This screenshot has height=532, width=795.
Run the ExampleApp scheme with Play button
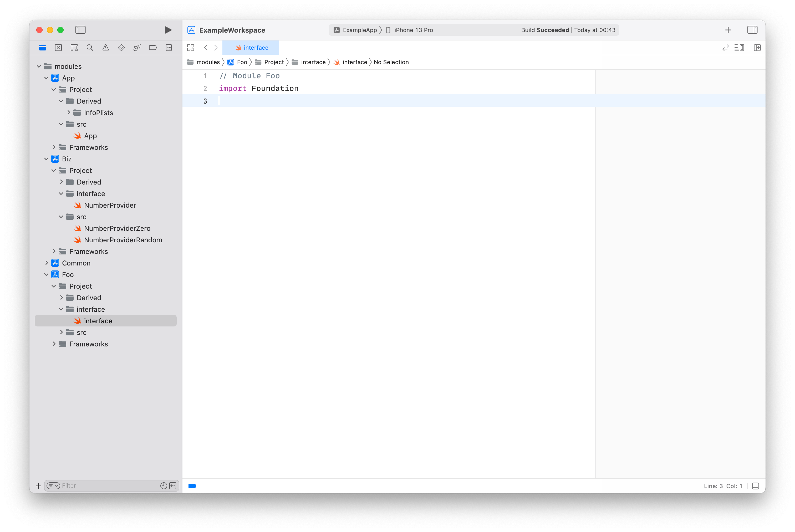tap(168, 30)
